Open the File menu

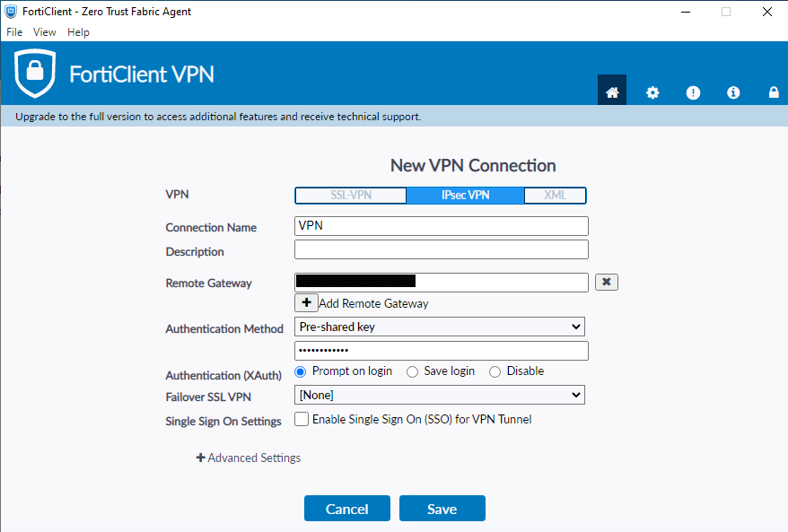[x=14, y=32]
